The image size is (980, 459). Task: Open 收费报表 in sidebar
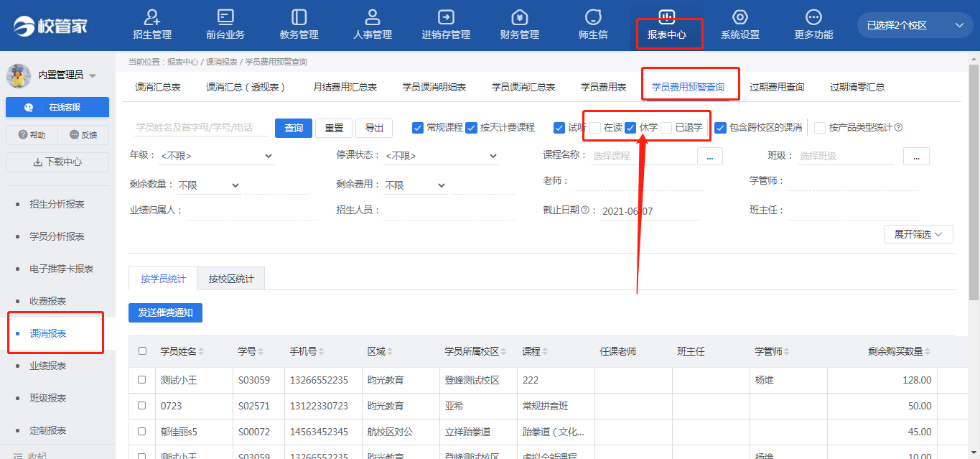click(48, 301)
